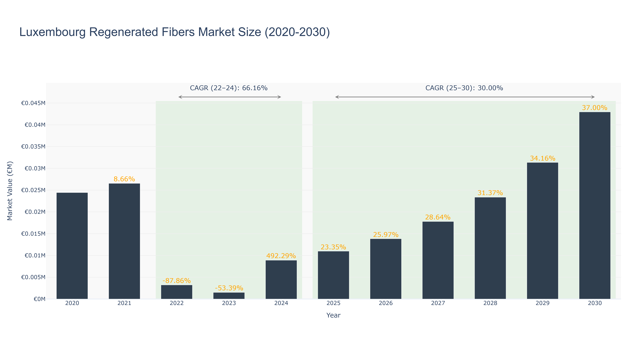Image resolution: width=644 pixels, height=345 pixels.
Task: Click the 2030 x-axis year label
Action: (x=595, y=303)
